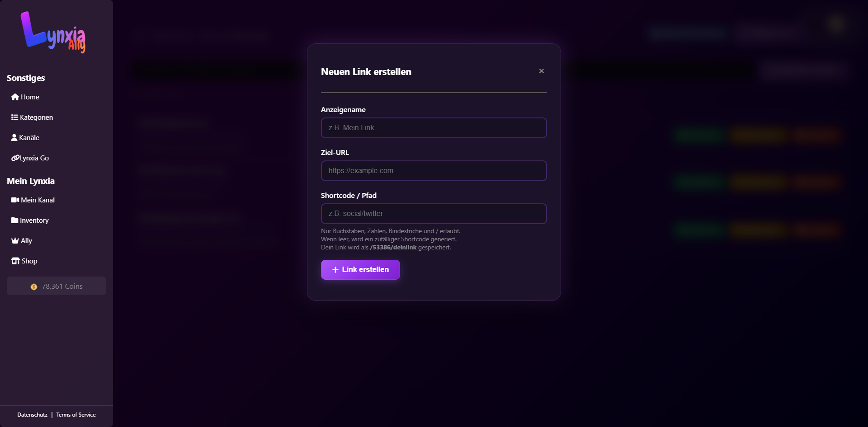Image resolution: width=868 pixels, height=427 pixels.
Task: Click the Lynxia Ally logo
Action: tap(53, 33)
